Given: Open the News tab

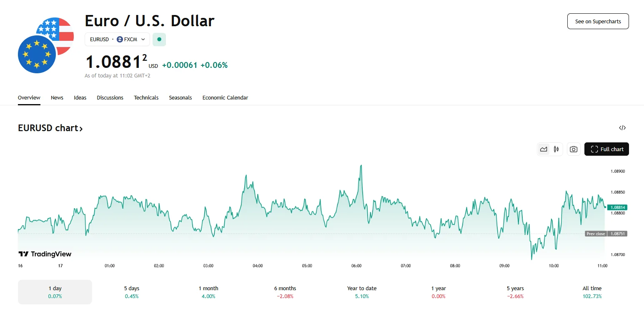Looking at the screenshot, I should point(57,98).
